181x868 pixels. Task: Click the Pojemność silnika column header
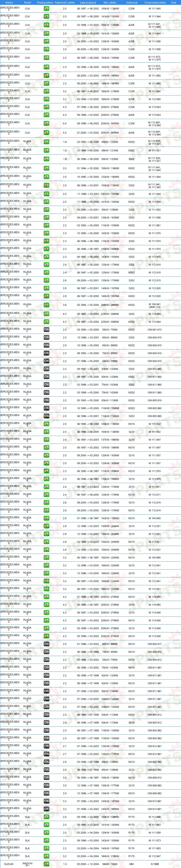[65, 2]
